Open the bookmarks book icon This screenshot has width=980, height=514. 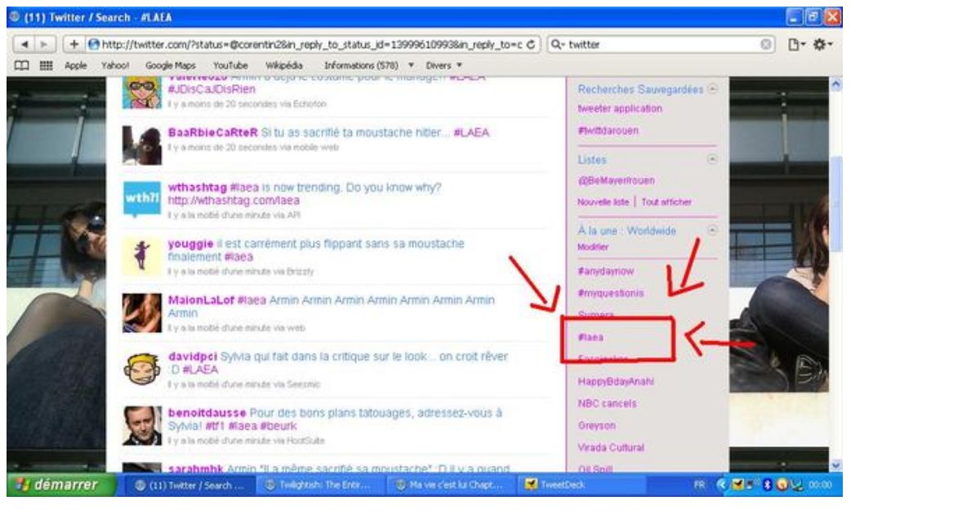(20, 65)
